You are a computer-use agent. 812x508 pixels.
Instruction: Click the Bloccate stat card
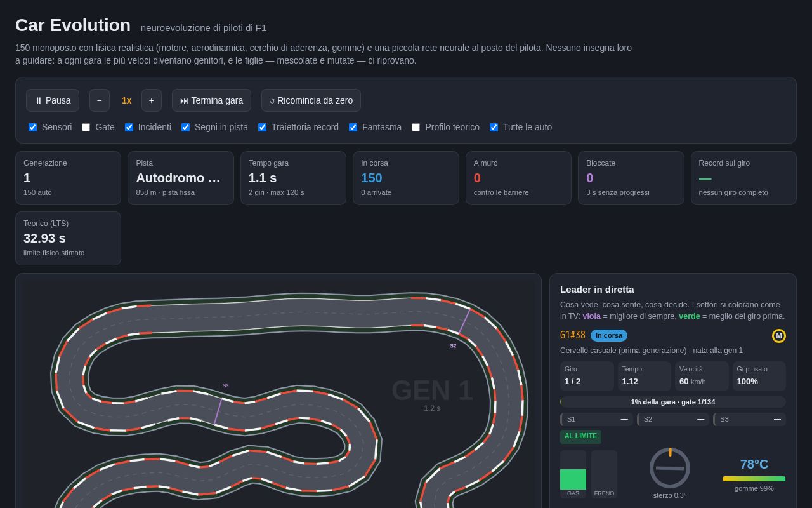click(x=631, y=178)
